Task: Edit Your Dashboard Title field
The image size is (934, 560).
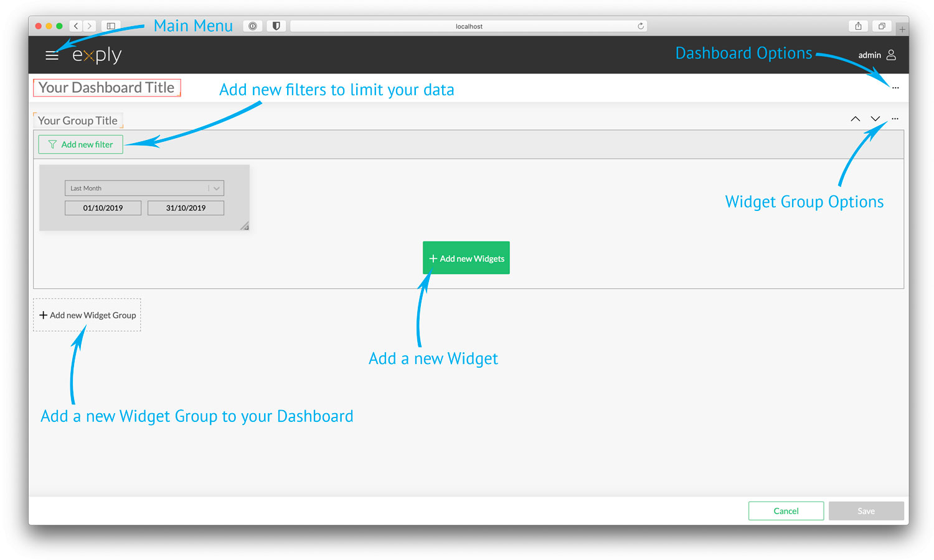Action: [106, 88]
